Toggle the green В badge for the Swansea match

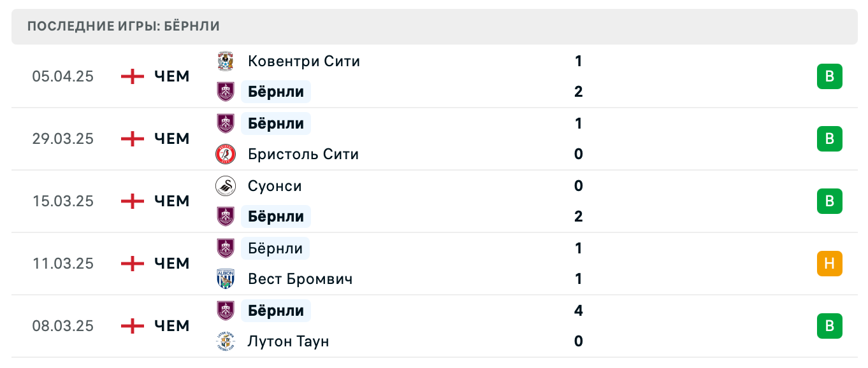click(829, 201)
